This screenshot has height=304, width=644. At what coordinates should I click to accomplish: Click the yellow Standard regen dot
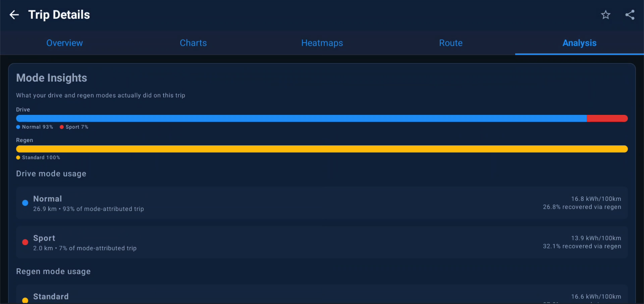pyautogui.click(x=25, y=300)
